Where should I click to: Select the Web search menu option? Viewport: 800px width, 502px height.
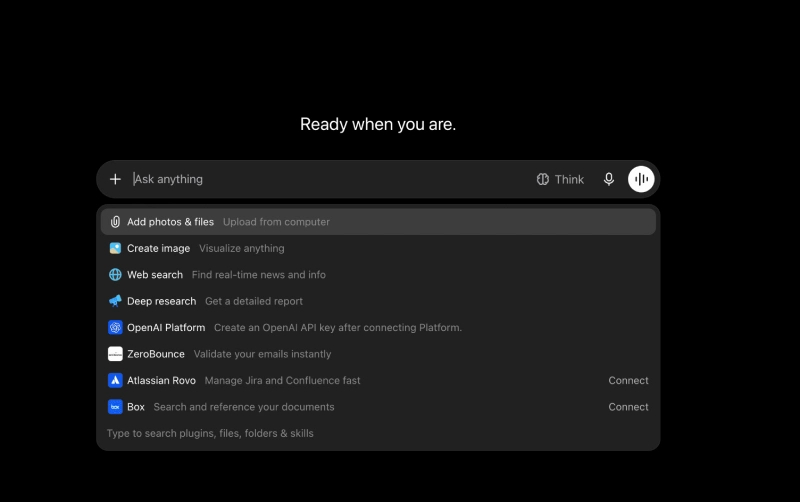click(x=378, y=274)
